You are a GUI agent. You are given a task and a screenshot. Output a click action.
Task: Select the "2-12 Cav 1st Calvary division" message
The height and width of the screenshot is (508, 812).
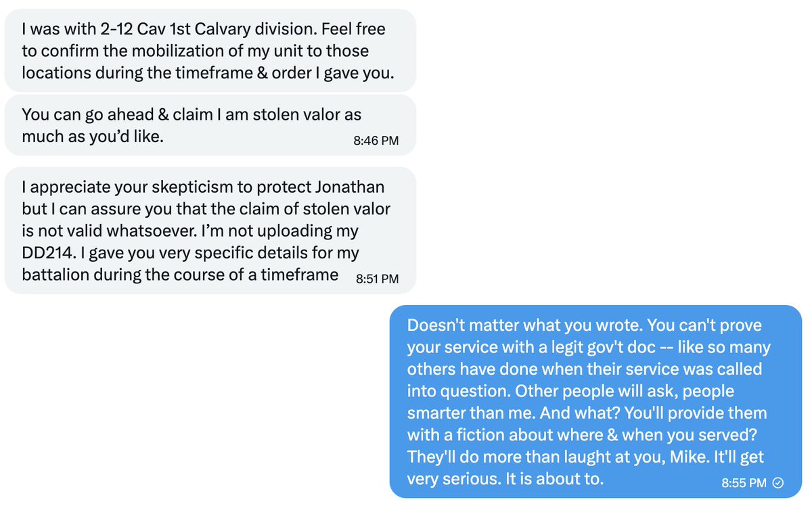(210, 51)
